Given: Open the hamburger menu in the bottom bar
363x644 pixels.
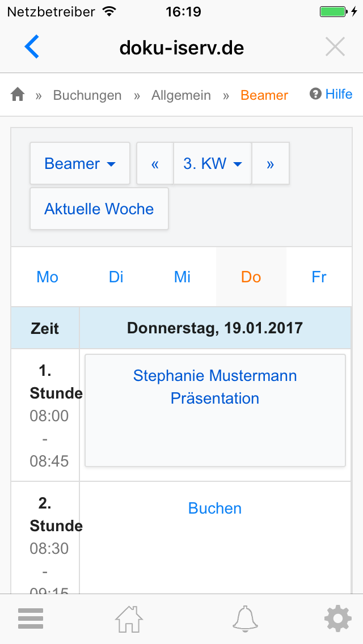Looking at the screenshot, I should tap(30, 618).
